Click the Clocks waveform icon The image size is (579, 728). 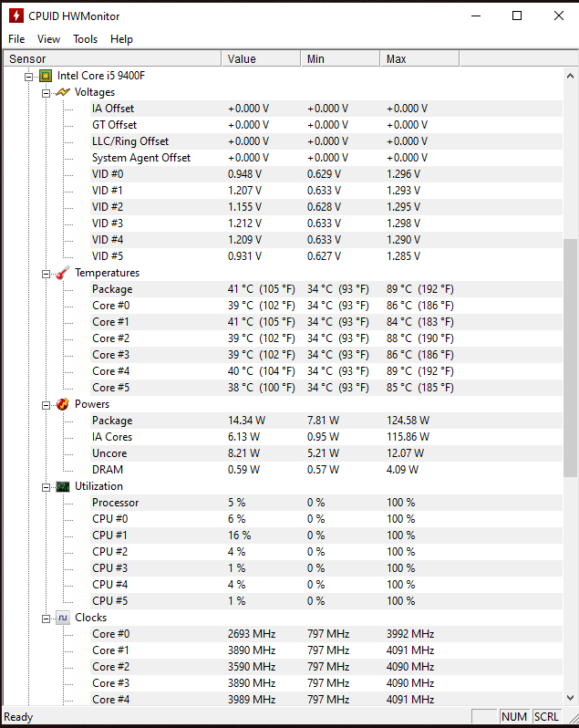[63, 618]
